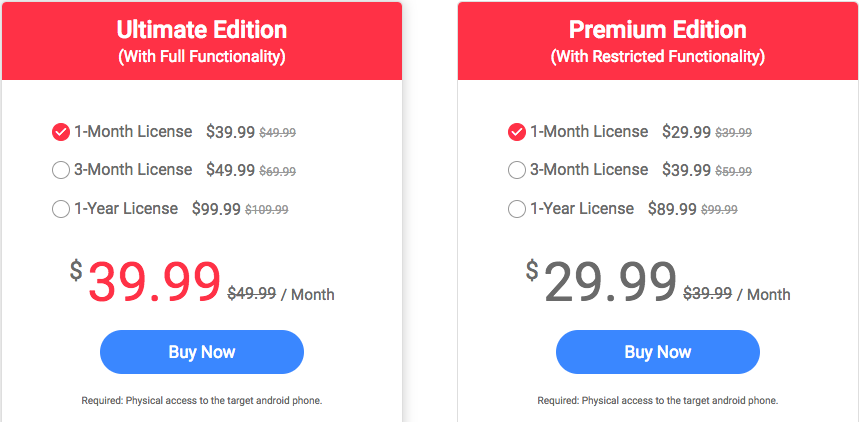
Task: Click the Ultimate Edition $99.99 yearly price
Action: click(x=223, y=209)
